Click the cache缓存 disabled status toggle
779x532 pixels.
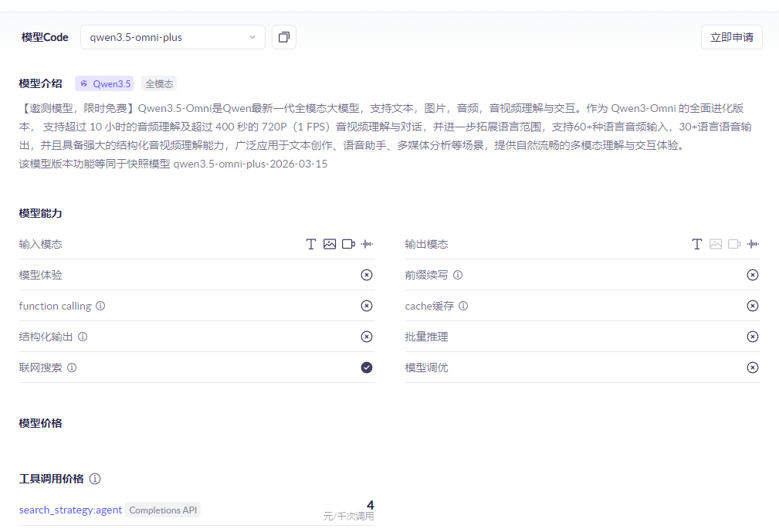click(x=752, y=306)
